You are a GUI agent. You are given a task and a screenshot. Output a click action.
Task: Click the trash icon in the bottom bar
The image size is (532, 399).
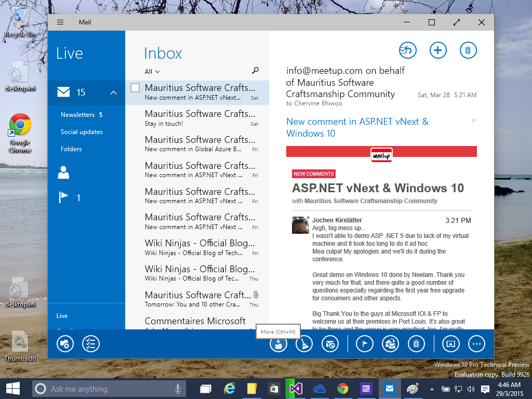(416, 344)
